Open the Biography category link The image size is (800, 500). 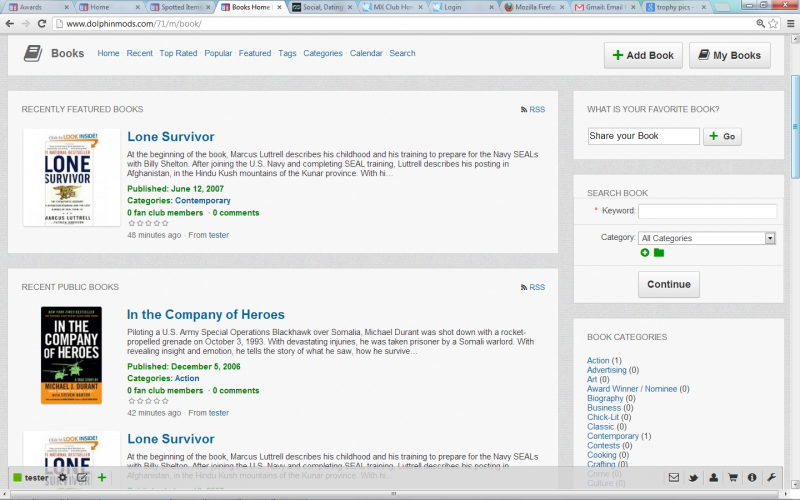click(605, 398)
